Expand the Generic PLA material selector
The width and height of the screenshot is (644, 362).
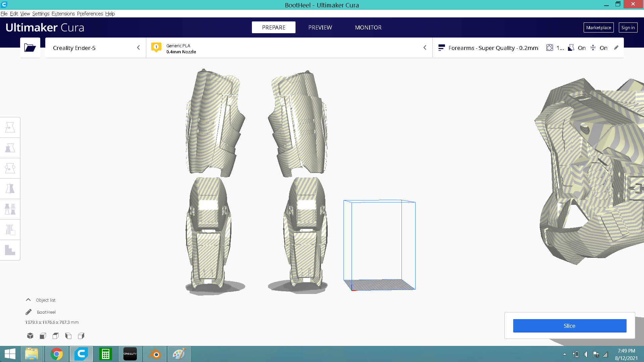point(289,48)
